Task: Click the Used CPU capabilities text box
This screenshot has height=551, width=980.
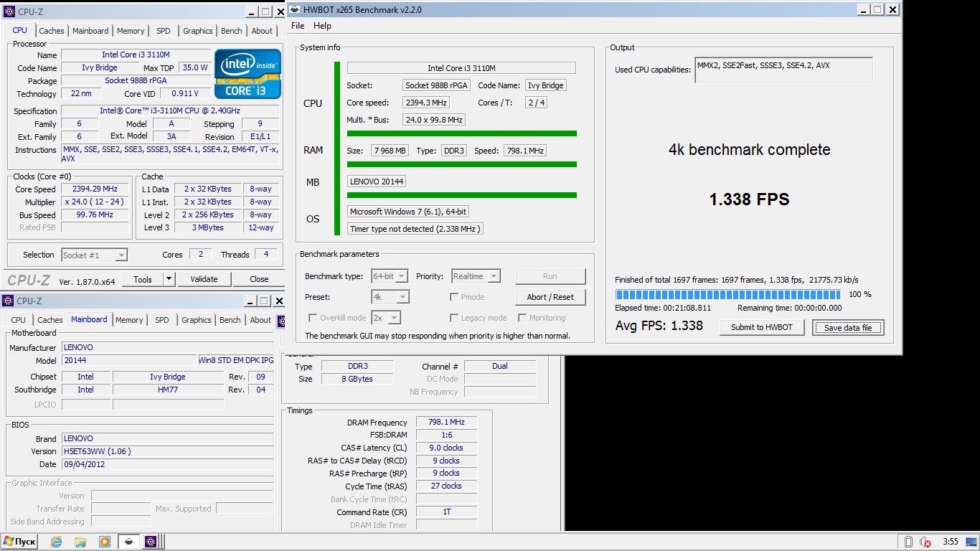Action: pos(783,70)
